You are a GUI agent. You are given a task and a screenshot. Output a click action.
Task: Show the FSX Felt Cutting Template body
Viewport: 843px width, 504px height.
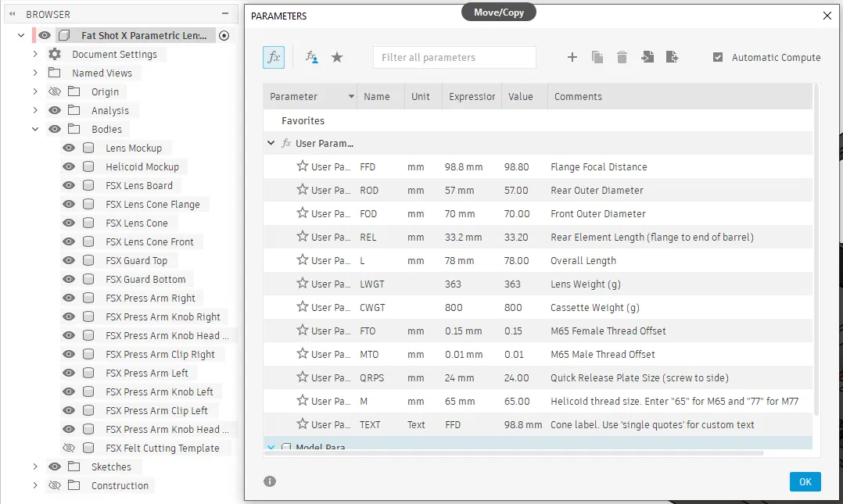tap(69, 448)
